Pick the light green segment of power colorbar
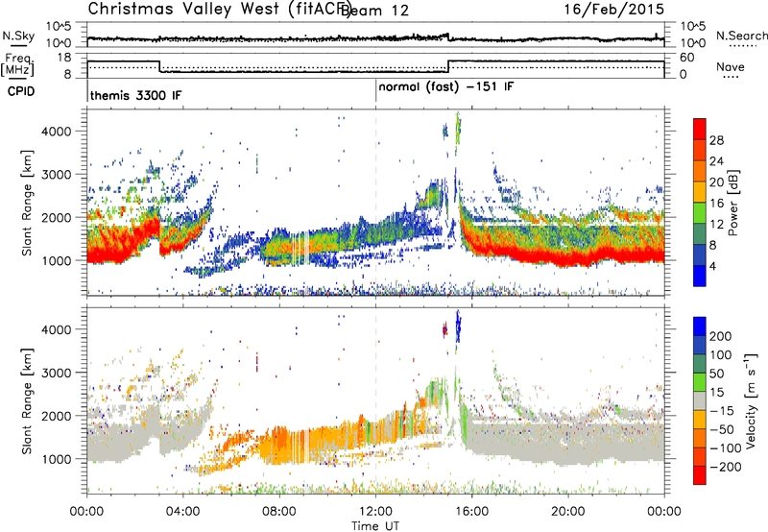 click(700, 213)
